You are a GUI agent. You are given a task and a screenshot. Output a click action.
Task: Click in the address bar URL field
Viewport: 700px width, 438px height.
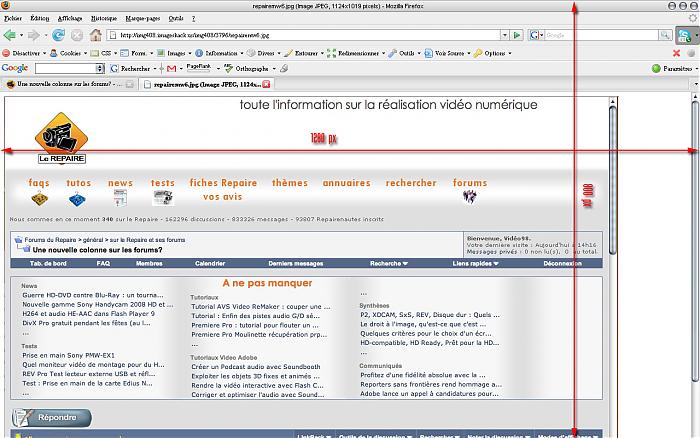(x=304, y=35)
